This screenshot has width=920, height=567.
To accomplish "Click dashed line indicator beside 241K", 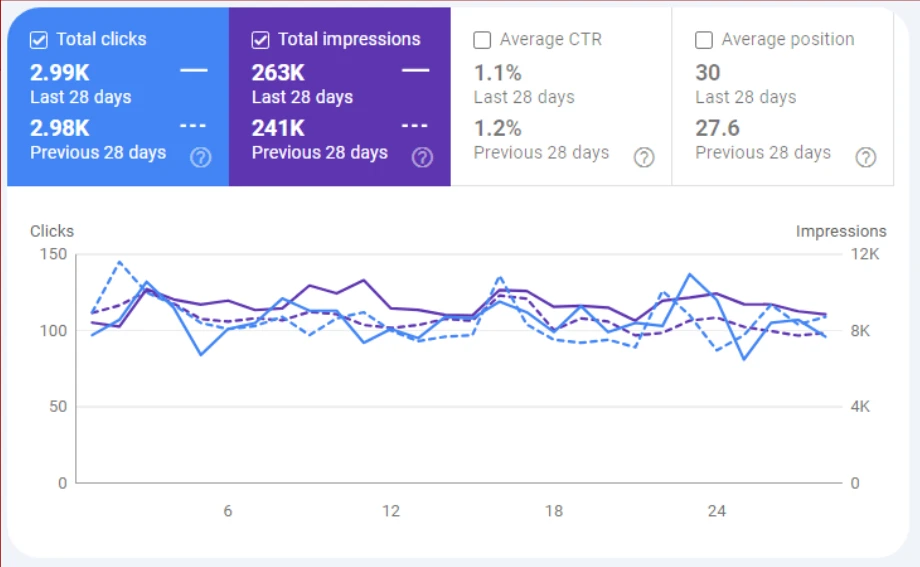I will coord(415,126).
